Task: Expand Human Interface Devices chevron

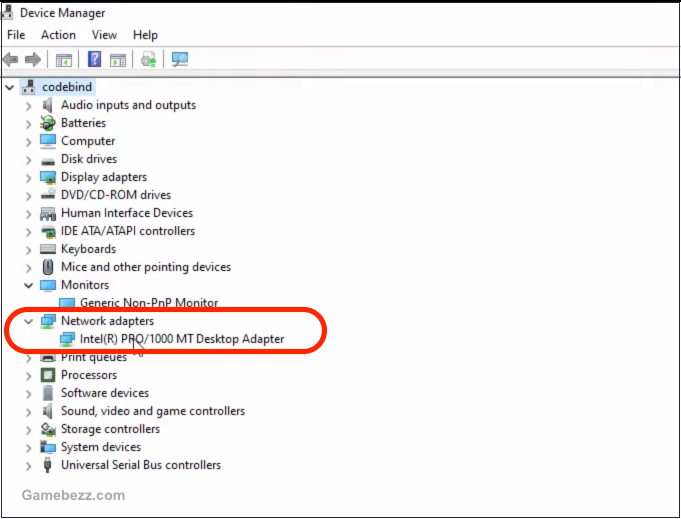Action: point(29,214)
